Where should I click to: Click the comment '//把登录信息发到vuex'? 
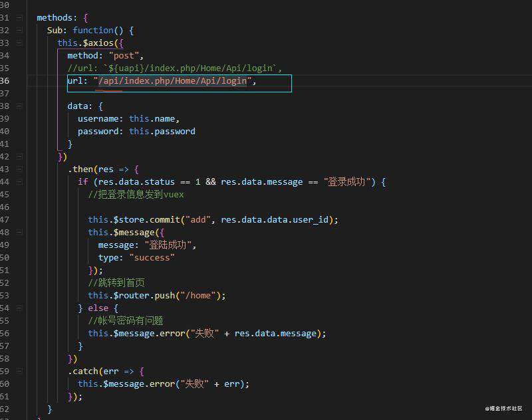click(136, 195)
